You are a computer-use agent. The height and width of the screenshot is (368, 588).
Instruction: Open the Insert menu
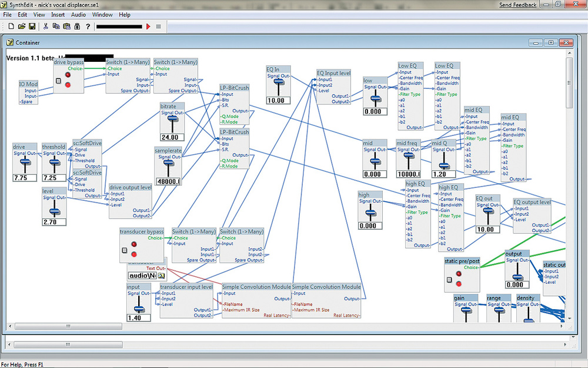58,15
